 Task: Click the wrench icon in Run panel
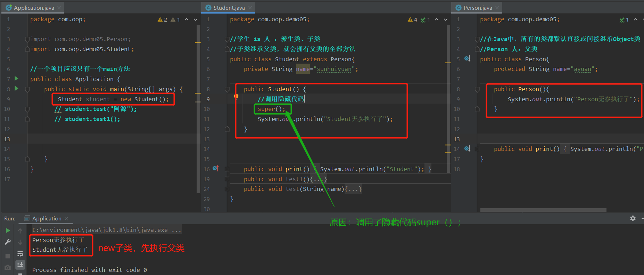tap(8, 242)
